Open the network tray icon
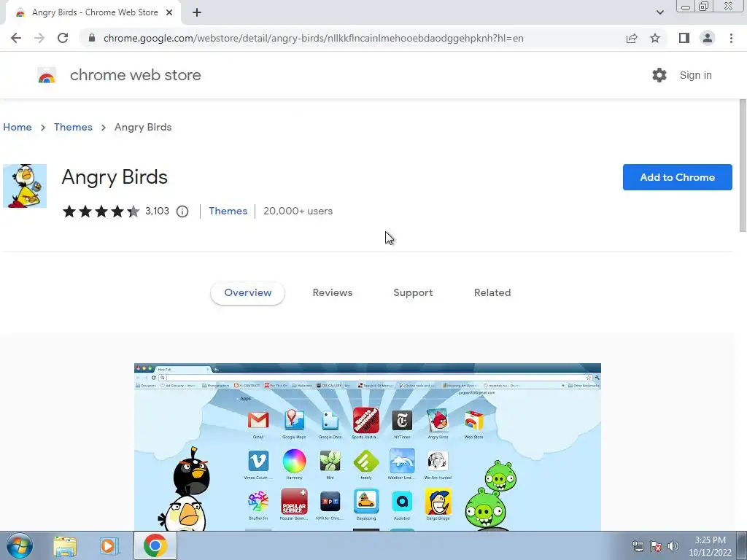The height and width of the screenshot is (560, 747). (x=638, y=546)
